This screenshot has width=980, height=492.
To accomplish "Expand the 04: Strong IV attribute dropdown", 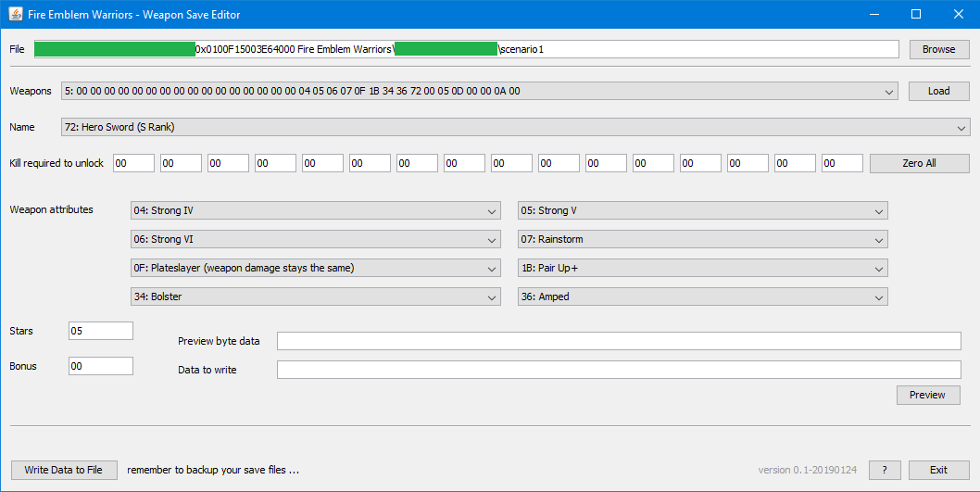I will click(316, 210).
